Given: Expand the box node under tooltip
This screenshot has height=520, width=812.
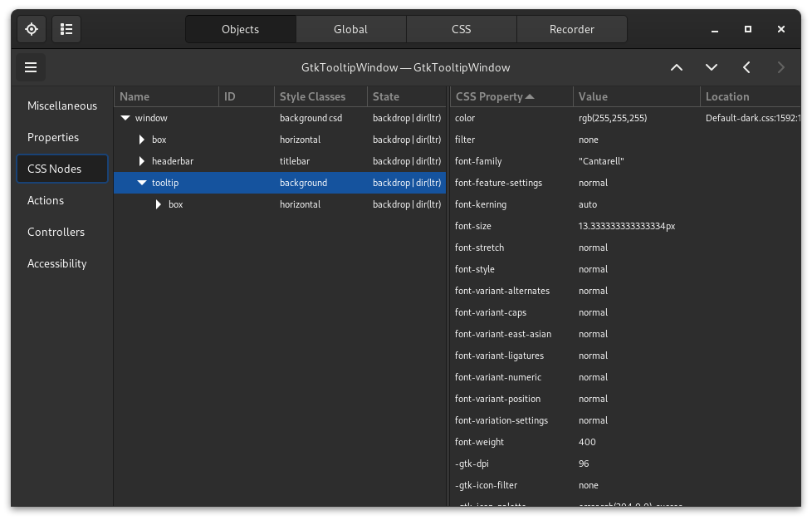Looking at the screenshot, I should [159, 204].
